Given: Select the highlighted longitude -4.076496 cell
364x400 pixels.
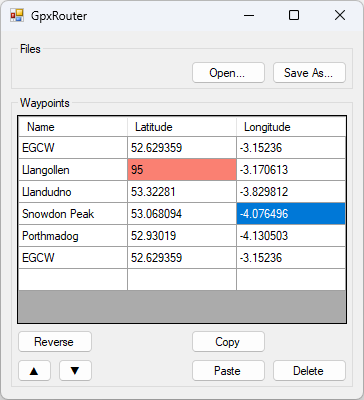Looking at the screenshot, I should 291,214.
